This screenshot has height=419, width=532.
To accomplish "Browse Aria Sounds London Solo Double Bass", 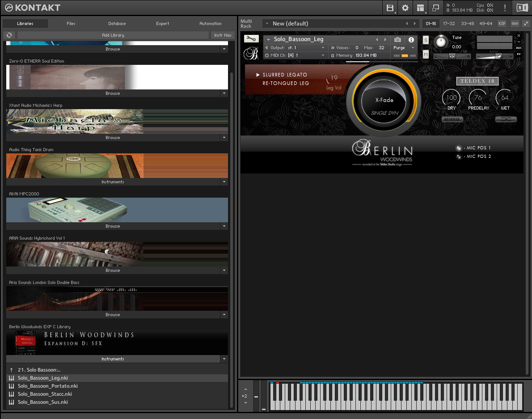I will click(x=113, y=314).
